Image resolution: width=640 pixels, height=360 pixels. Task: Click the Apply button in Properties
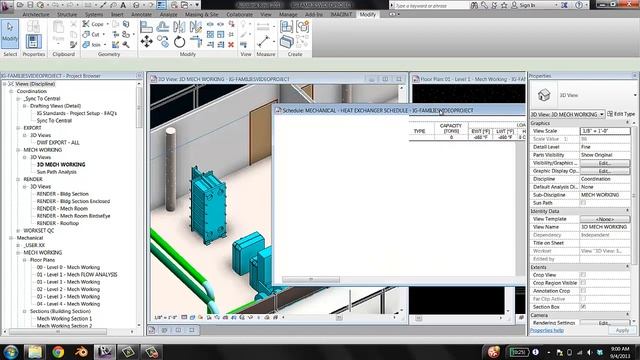coord(622,330)
